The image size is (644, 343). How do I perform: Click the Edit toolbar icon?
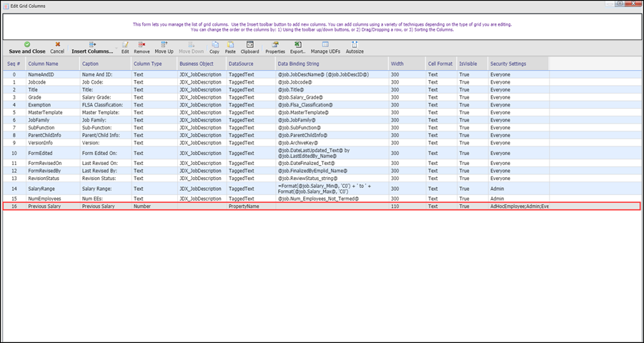pos(125,48)
